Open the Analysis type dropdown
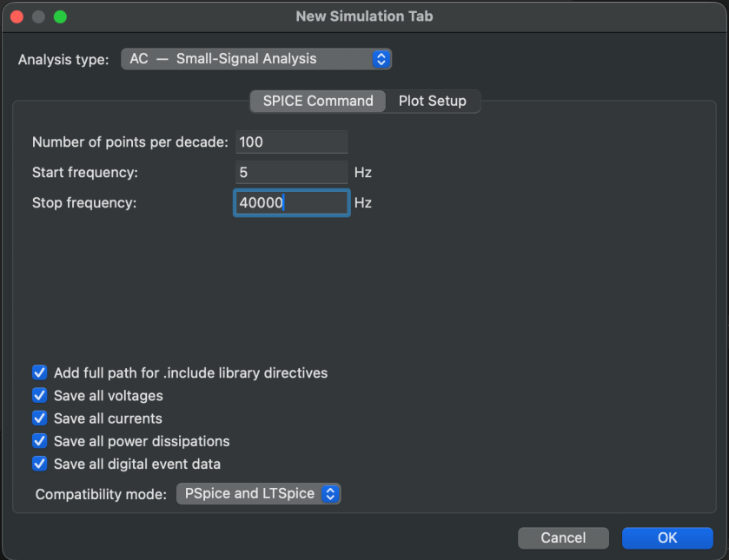Viewport: 729px width, 560px height. (256, 59)
